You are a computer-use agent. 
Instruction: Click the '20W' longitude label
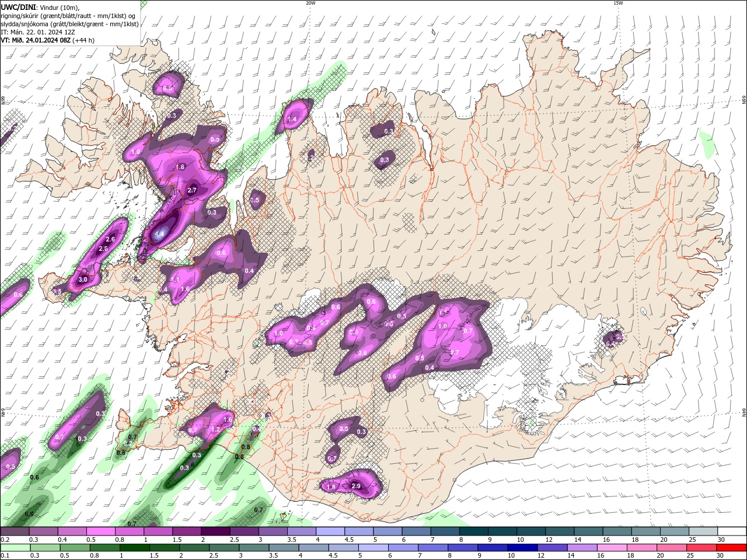coord(310,3)
